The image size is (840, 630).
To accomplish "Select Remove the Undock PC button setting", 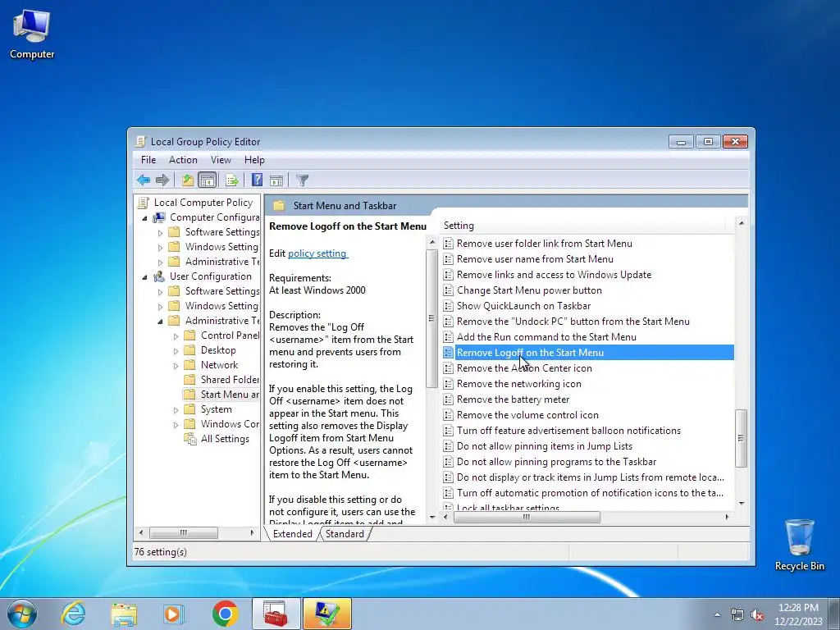I will click(x=573, y=321).
